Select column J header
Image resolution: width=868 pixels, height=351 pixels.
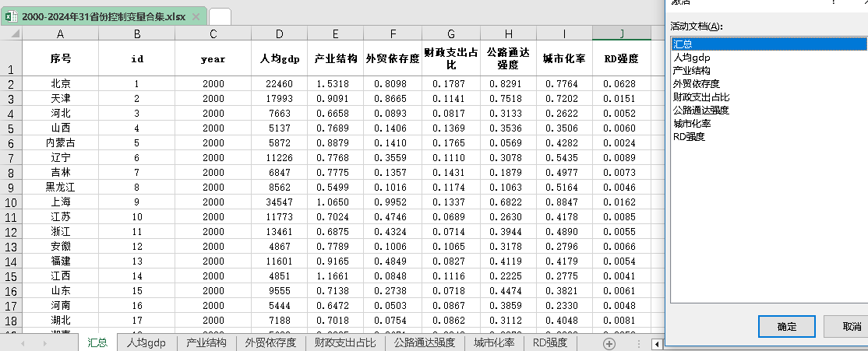(621, 33)
